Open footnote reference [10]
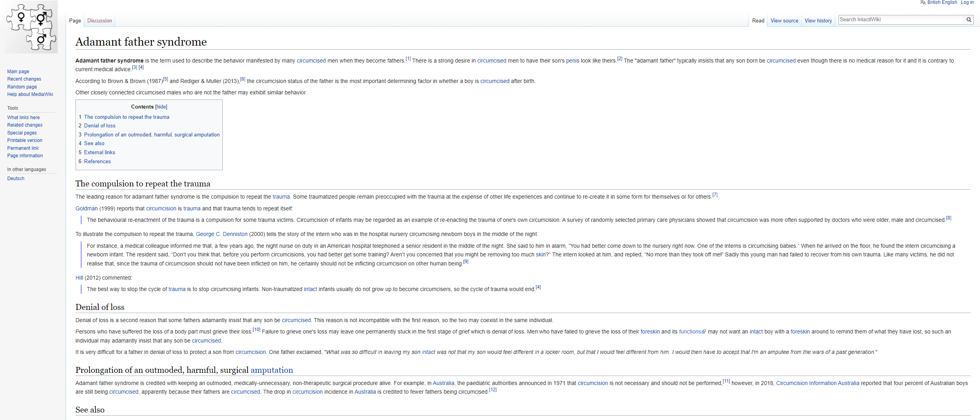This screenshot has width=980, height=420. coord(256,330)
